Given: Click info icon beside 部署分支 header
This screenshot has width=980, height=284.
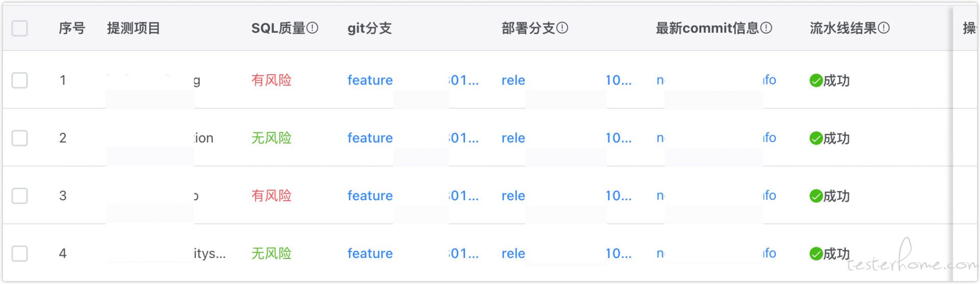Looking at the screenshot, I should tap(562, 28).
